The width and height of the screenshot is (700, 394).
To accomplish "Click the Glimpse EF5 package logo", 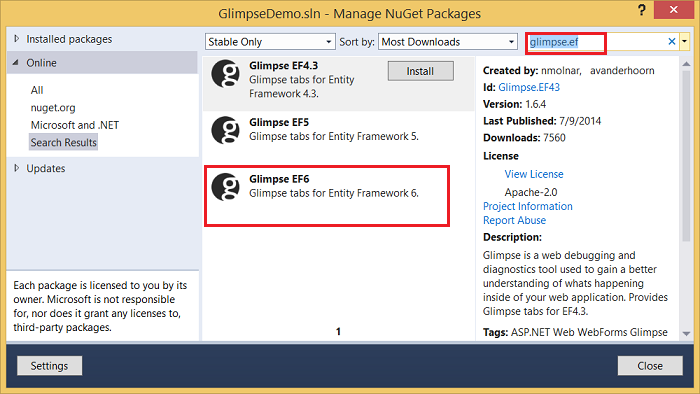I will (x=225, y=130).
